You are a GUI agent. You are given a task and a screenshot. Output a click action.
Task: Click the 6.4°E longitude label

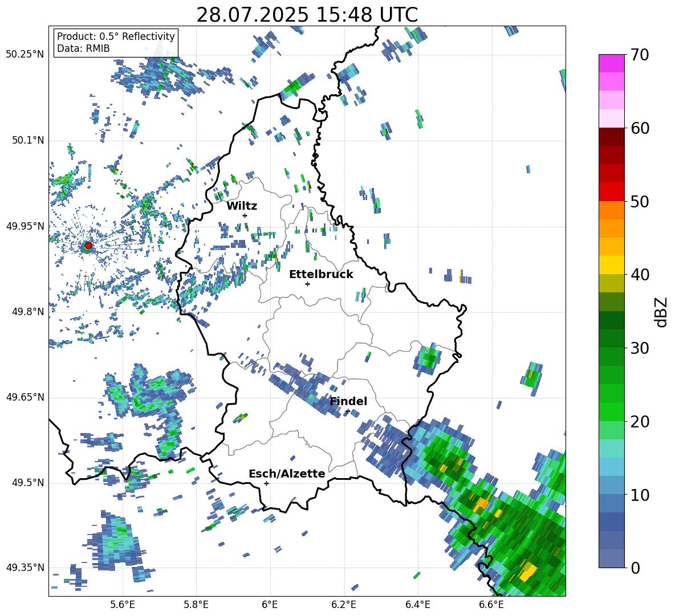(x=417, y=605)
